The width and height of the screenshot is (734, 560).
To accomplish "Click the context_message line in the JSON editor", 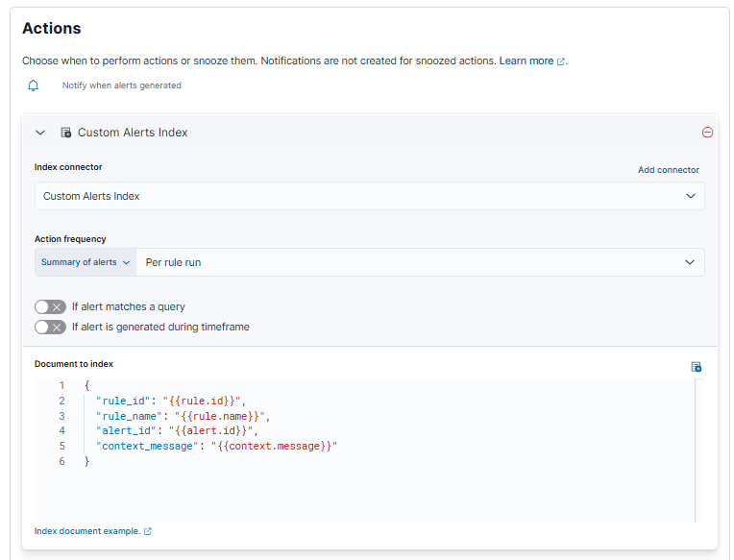I will click(216, 447).
